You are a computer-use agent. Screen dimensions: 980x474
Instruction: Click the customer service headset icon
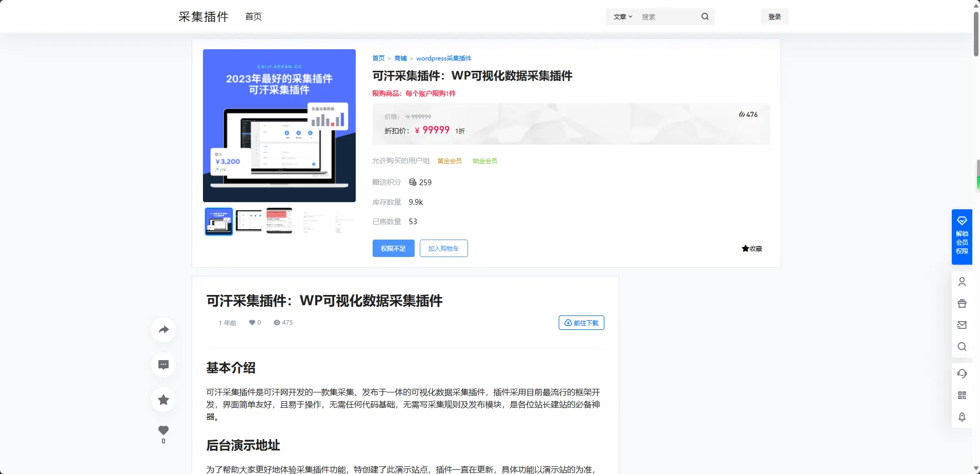[x=962, y=373]
